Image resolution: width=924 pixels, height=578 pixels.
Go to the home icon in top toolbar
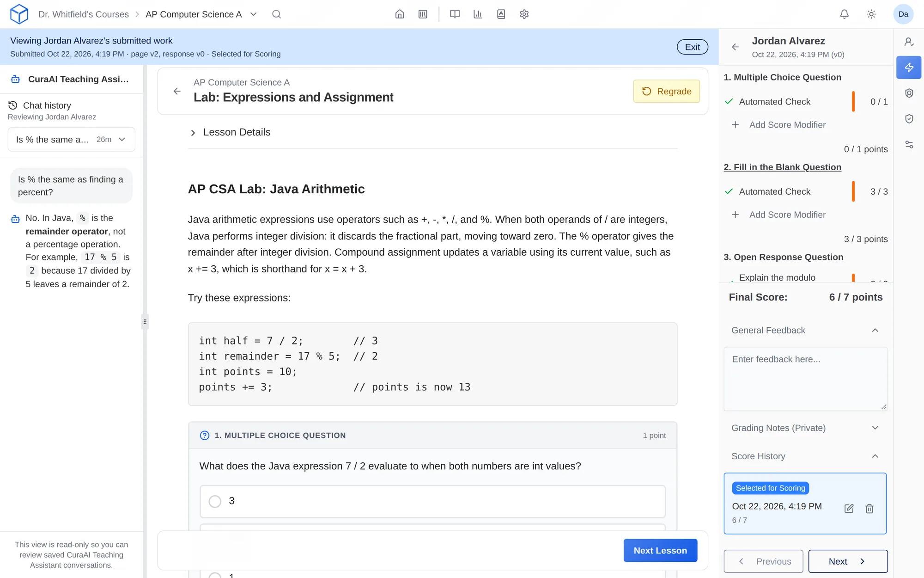pyautogui.click(x=400, y=14)
